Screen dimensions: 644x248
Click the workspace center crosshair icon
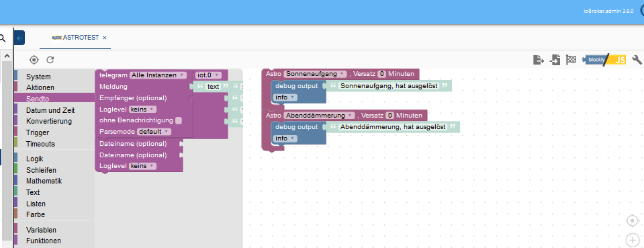pyautogui.click(x=632, y=221)
